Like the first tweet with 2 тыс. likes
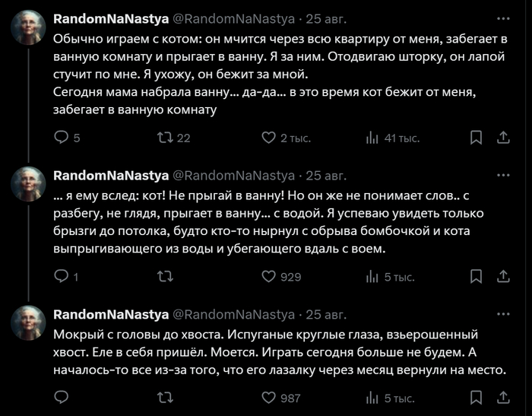This screenshot has height=416, width=532. pos(287,138)
